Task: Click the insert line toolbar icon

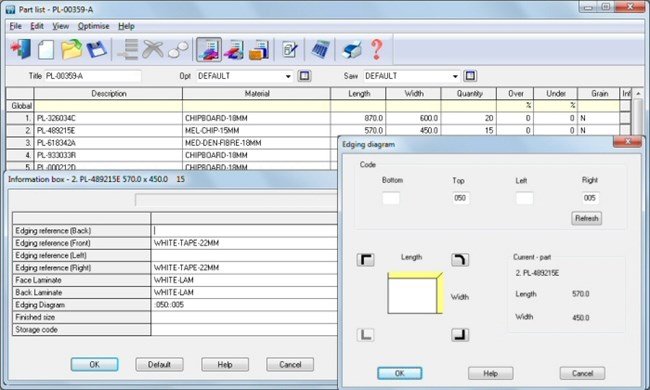Action: [x=128, y=49]
